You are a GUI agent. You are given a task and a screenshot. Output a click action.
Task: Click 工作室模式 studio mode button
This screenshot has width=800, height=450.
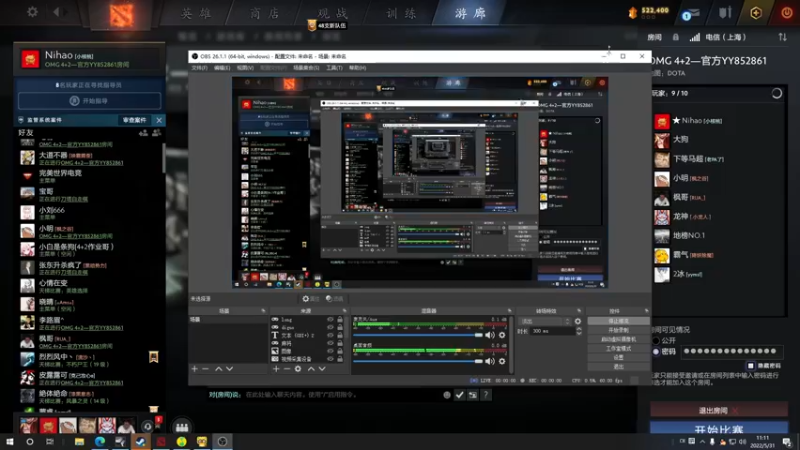tap(618, 348)
